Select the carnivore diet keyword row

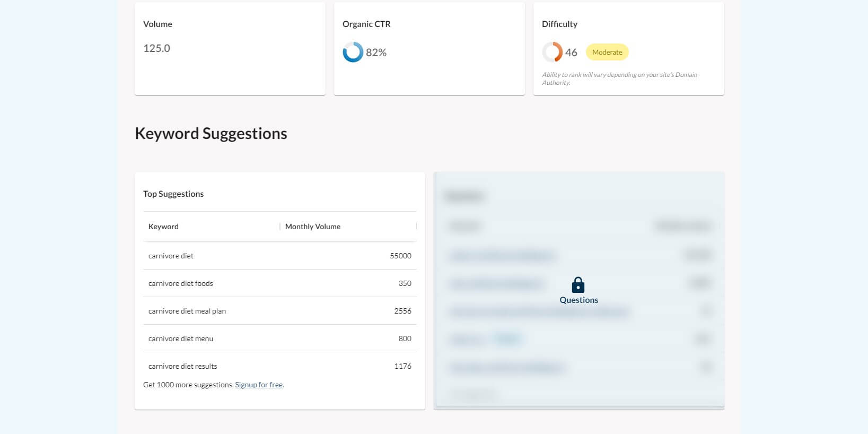point(280,256)
